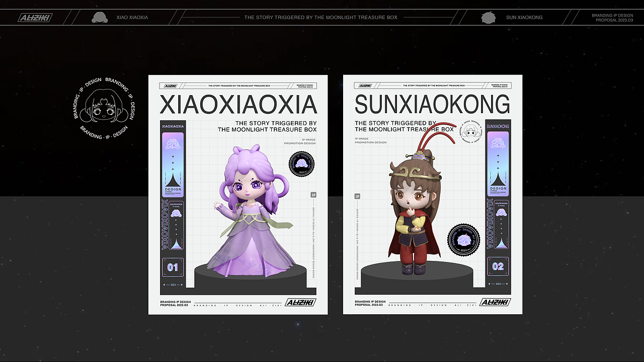Click the '02' number box on Sunxiaokong poster
The image size is (644, 362).
[x=498, y=266]
